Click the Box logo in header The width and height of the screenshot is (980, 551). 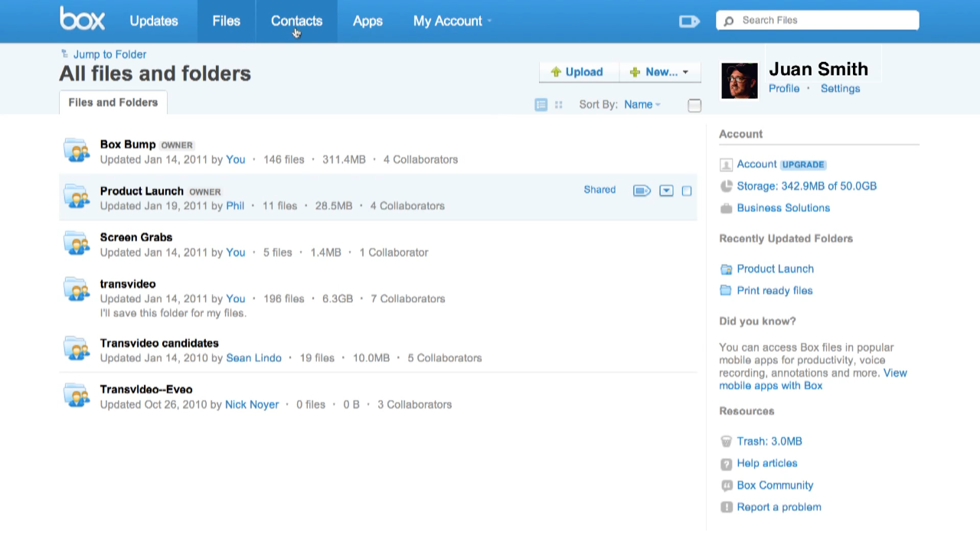82,19
